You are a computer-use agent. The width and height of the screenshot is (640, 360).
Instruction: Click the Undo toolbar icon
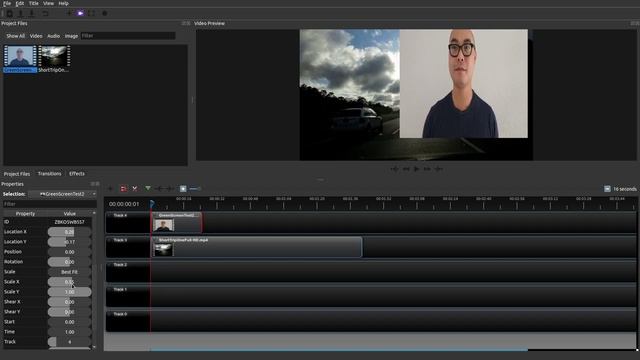click(45, 13)
